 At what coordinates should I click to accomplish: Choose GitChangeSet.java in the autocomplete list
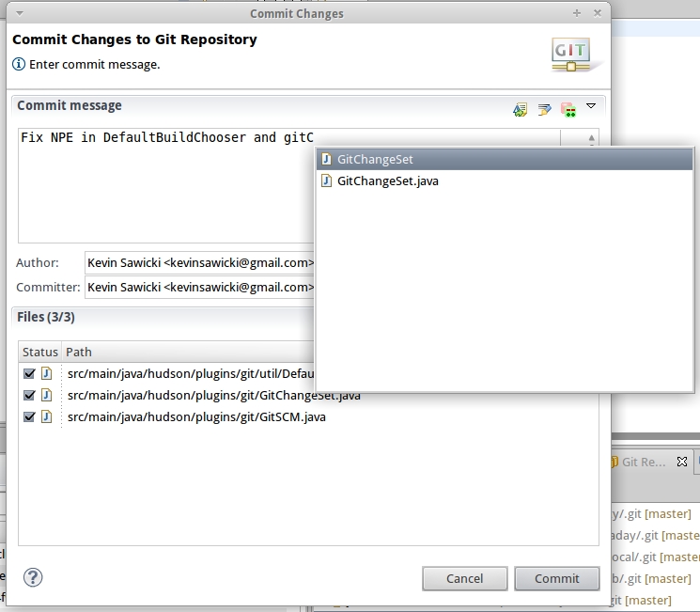(x=505, y=180)
